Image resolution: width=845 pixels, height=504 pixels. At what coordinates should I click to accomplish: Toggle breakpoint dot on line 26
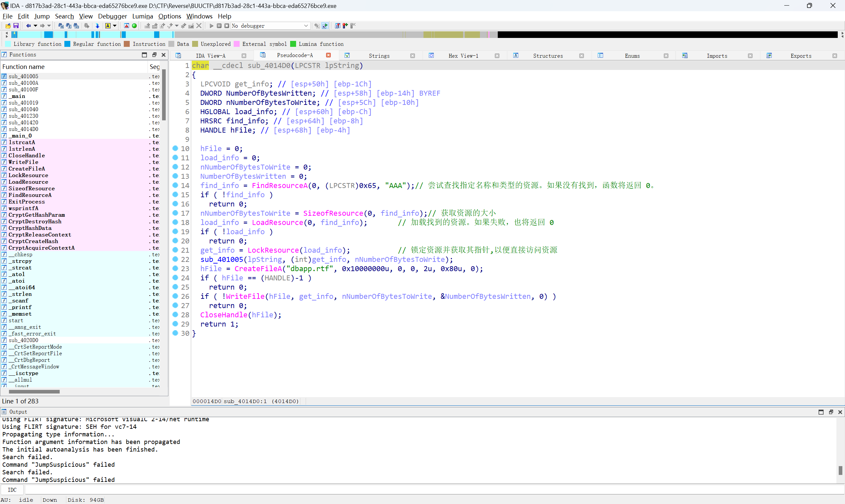tap(175, 296)
